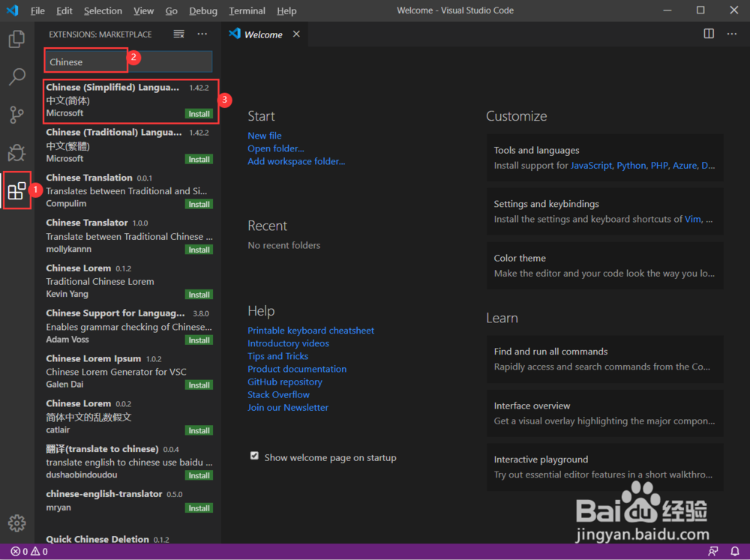The height and width of the screenshot is (560, 750).
Task: Open the Debug view icon
Action: (16, 152)
